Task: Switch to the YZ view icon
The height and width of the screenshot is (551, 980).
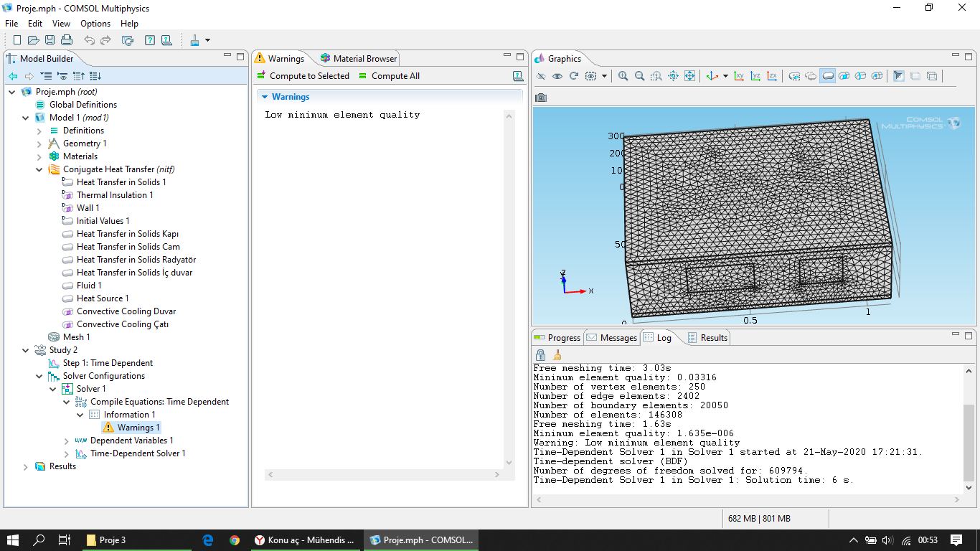Action: [x=755, y=76]
